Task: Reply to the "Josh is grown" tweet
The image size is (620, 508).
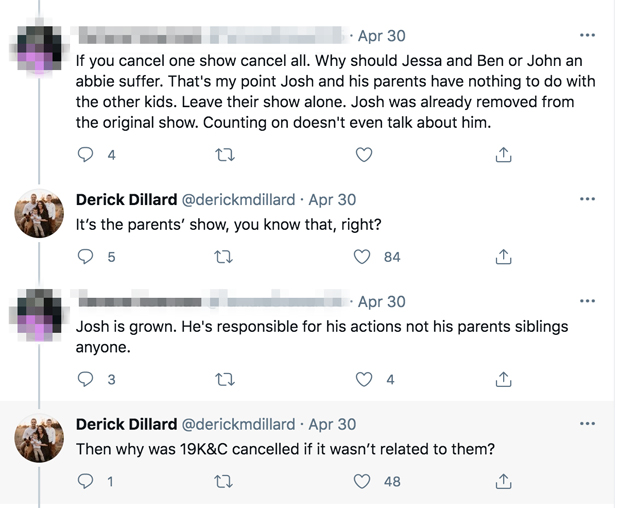Action: click(x=87, y=379)
